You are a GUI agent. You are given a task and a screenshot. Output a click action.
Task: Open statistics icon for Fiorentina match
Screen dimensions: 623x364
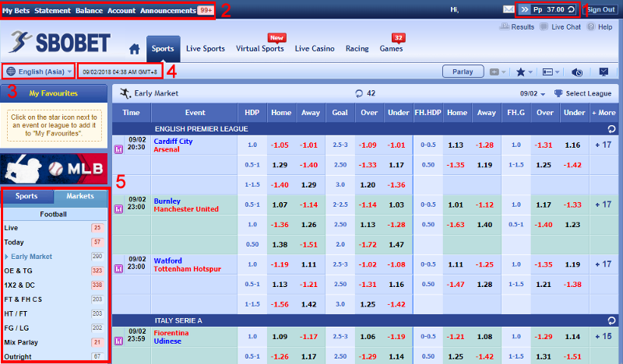pos(118,341)
